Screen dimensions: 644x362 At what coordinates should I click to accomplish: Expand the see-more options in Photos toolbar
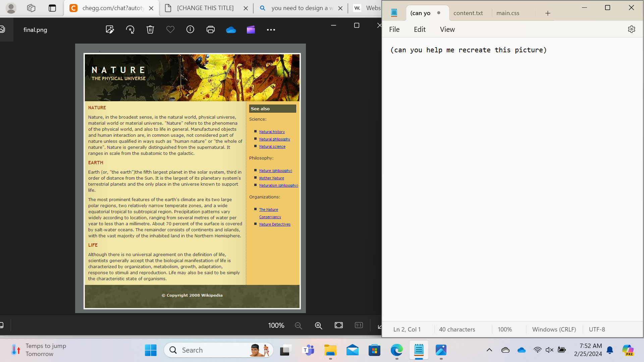tap(271, 29)
